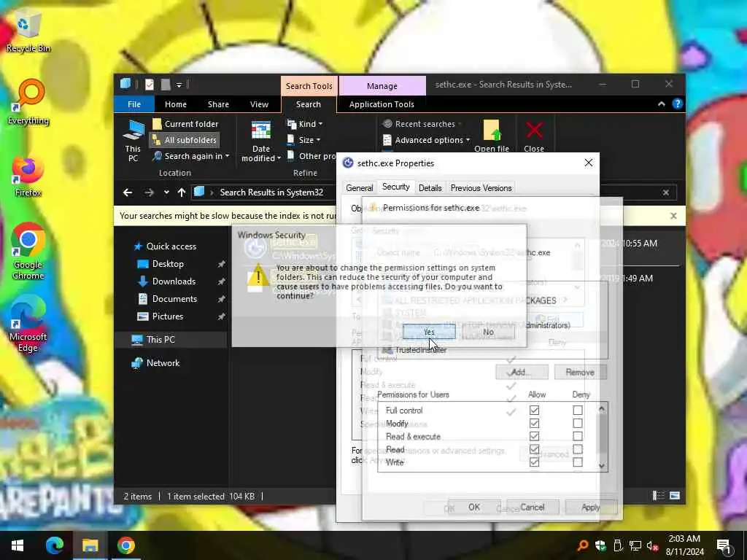Collapse the ribbon with chevron
Viewport: 747px width, 560px height.
661,104
